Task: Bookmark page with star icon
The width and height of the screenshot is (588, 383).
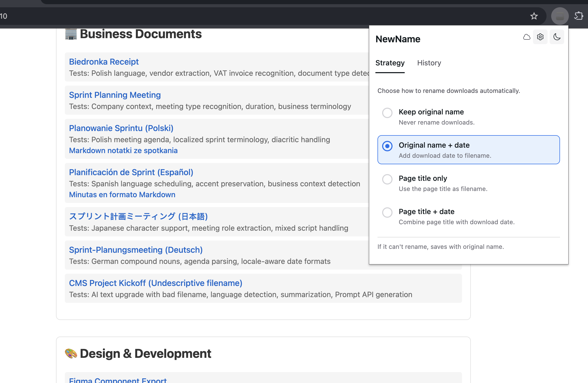Action: 534,16
